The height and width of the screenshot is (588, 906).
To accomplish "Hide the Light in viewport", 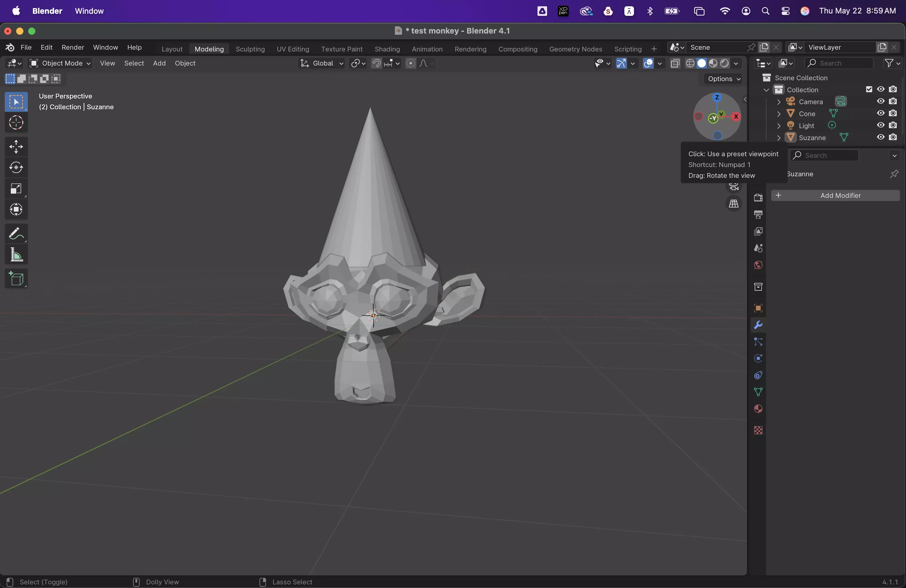I will point(881,125).
